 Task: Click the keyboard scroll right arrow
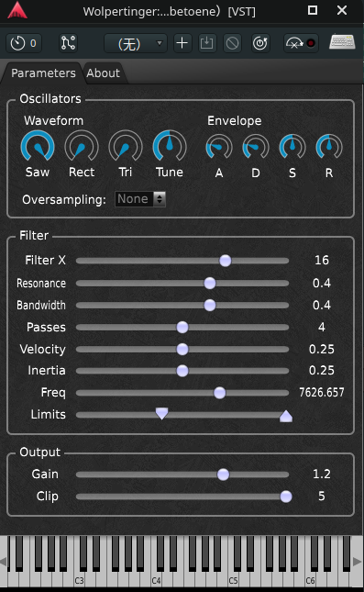click(x=358, y=562)
